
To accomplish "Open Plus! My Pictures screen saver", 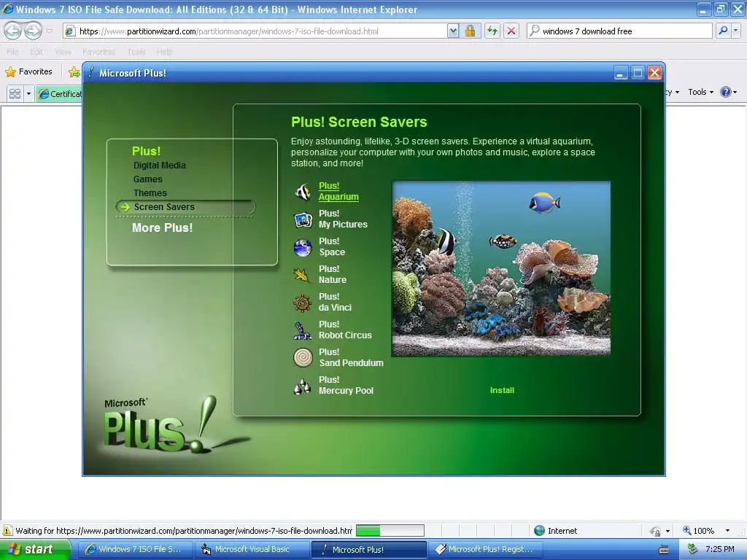I will (343, 219).
